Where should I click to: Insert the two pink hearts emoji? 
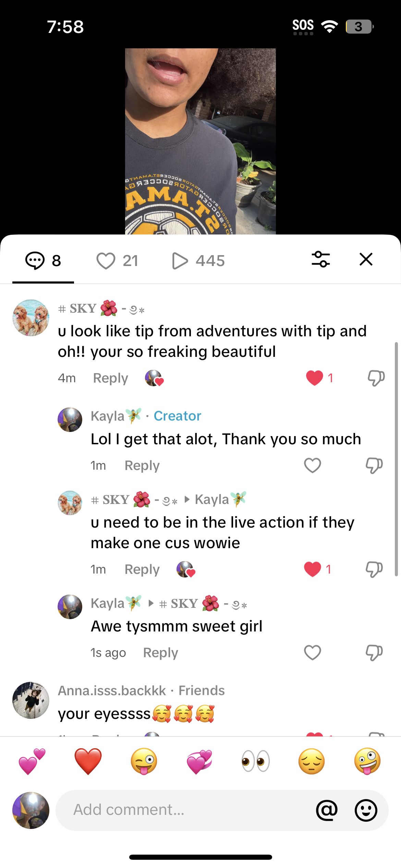(32, 761)
